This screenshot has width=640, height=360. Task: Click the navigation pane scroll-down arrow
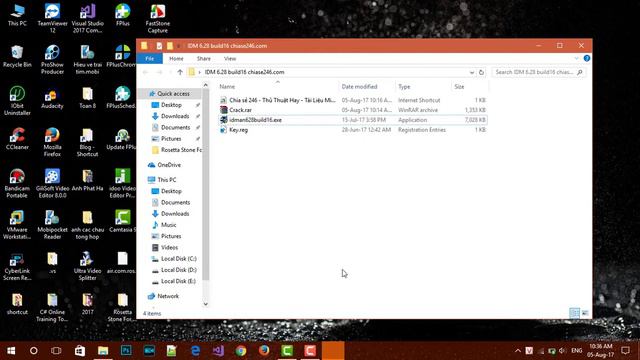coord(206,304)
